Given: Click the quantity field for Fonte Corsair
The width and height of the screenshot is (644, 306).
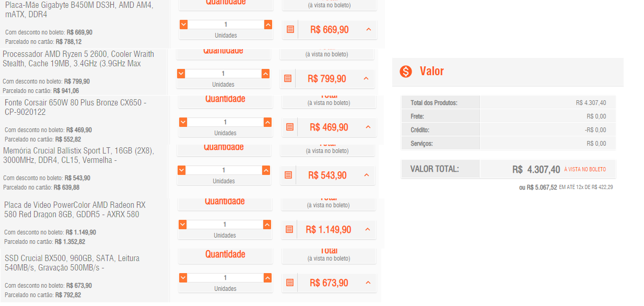Looking at the screenshot, I should (x=225, y=122).
